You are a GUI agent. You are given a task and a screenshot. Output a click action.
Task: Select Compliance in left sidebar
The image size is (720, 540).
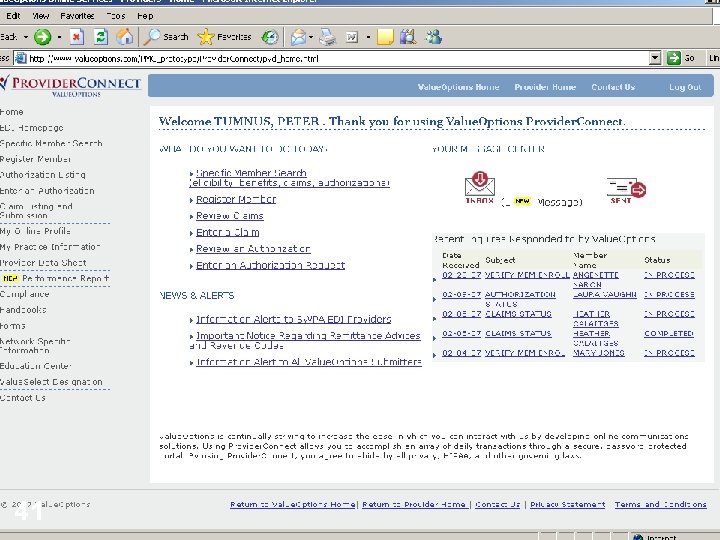(25, 294)
